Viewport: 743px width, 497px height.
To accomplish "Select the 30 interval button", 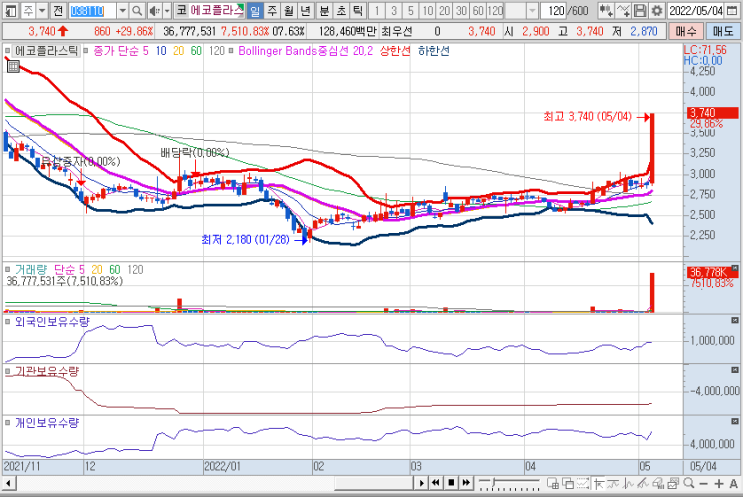I will point(462,10).
